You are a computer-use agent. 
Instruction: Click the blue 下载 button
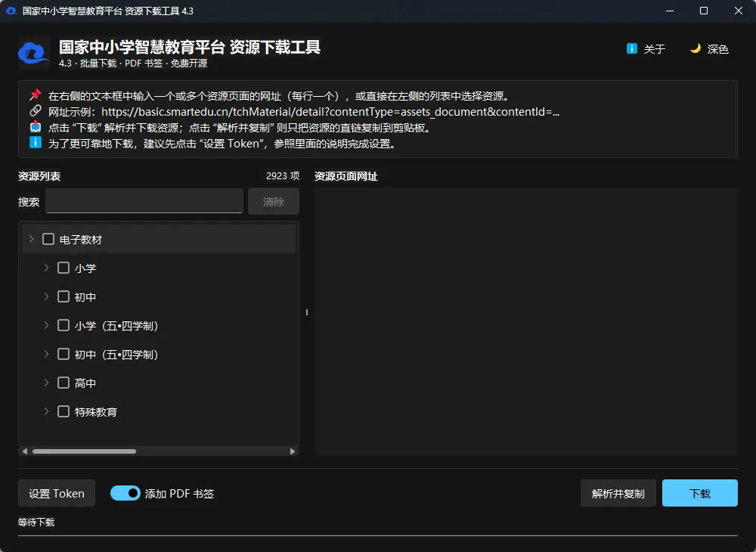(x=699, y=493)
